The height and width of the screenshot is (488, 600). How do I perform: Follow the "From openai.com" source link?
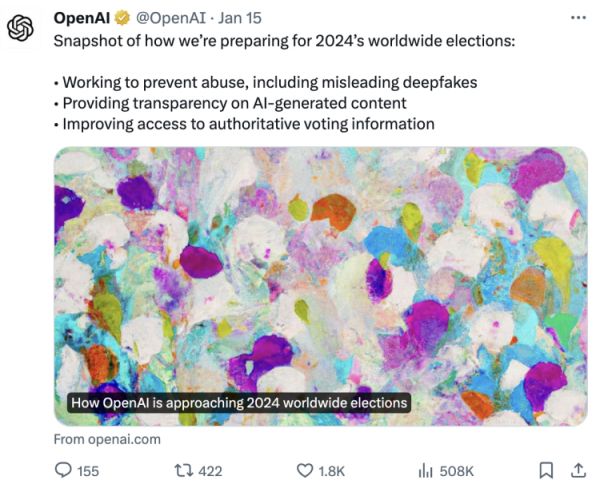(106, 438)
